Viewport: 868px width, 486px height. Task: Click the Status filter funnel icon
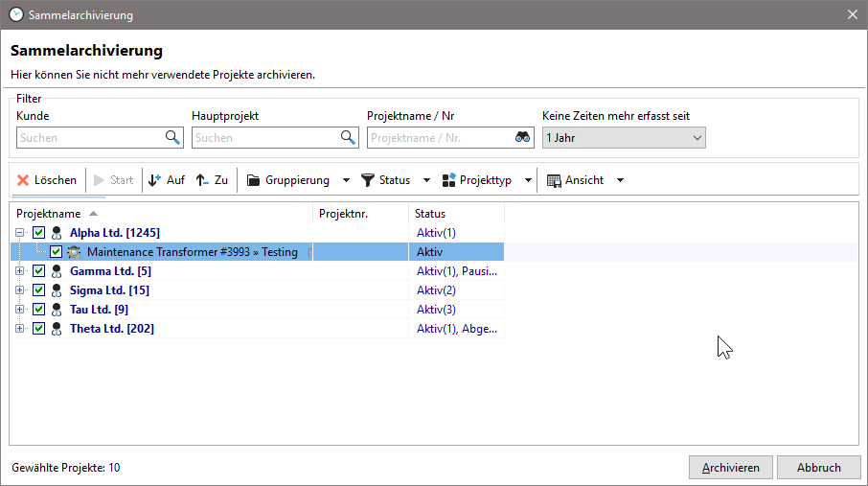pos(367,180)
